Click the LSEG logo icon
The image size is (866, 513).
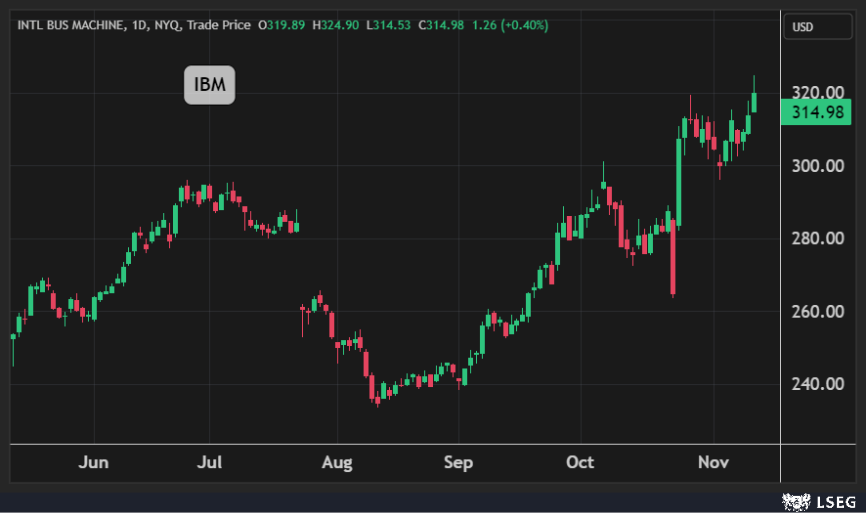795,499
